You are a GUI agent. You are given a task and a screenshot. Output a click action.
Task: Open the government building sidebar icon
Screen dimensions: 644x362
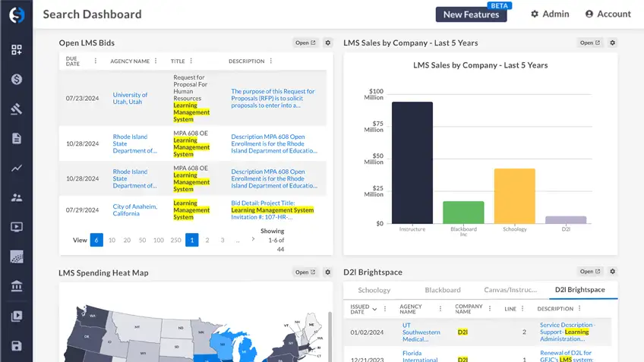(16, 286)
